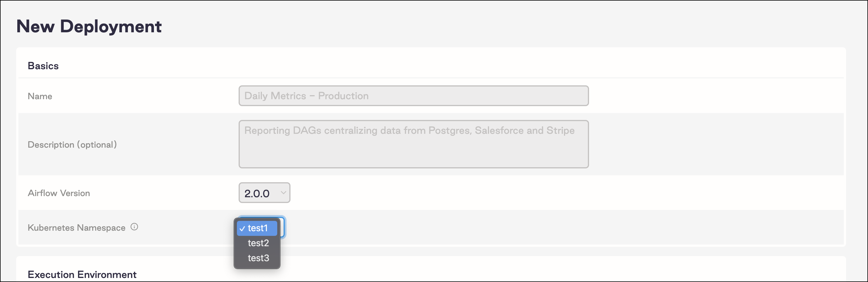Open the Airflow Version chevron arrow

pyautogui.click(x=282, y=193)
